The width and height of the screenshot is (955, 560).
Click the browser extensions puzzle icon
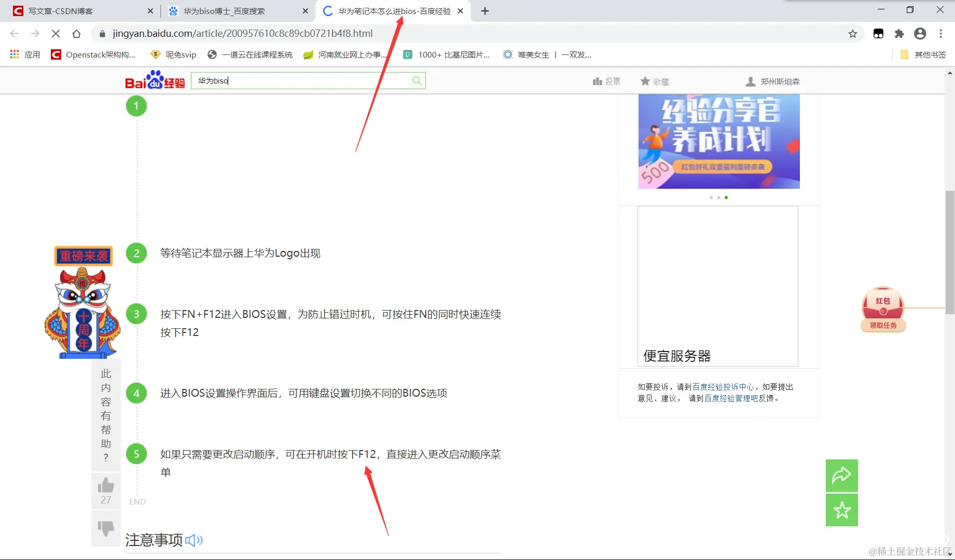pos(899,33)
